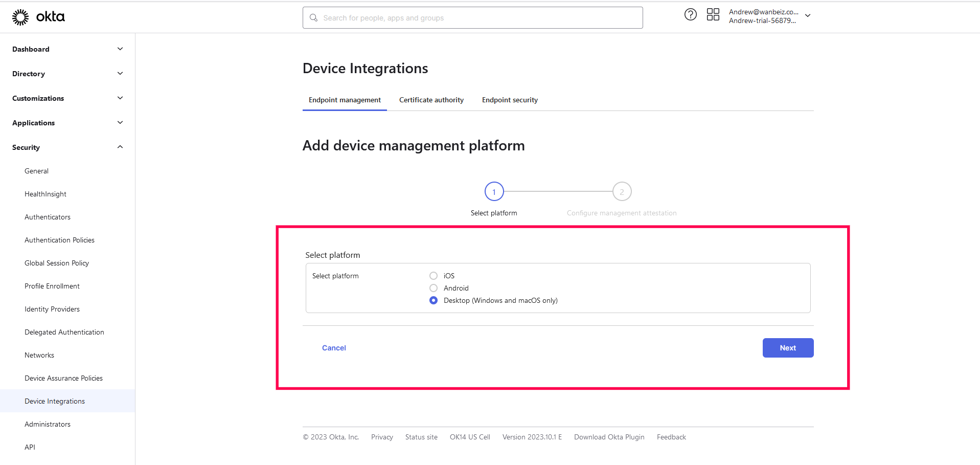This screenshot has height=465, width=980.
Task: Click the Device Integrations sidebar entry
Action: [x=55, y=401]
